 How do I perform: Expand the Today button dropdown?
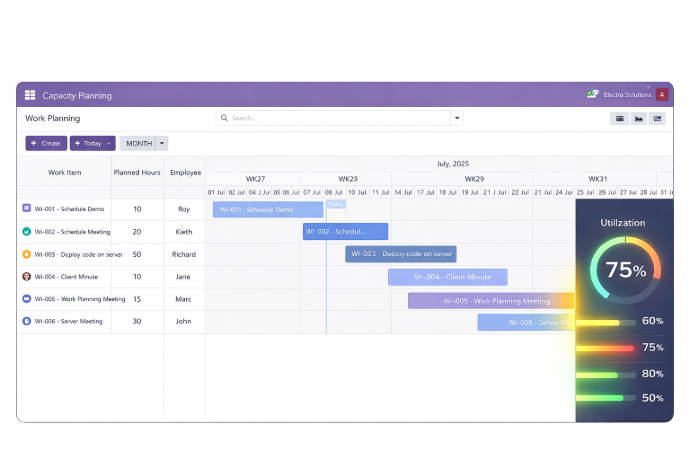pos(109,143)
